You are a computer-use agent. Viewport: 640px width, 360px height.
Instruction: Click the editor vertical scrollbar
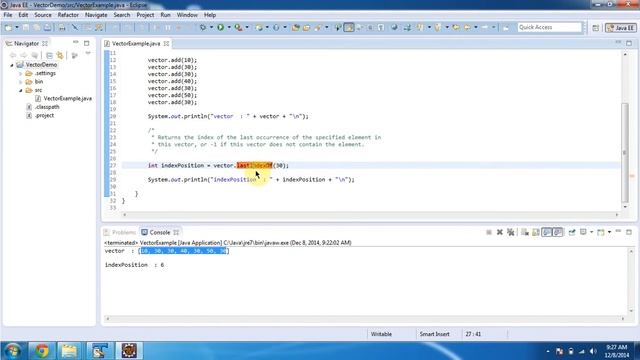click(625, 152)
